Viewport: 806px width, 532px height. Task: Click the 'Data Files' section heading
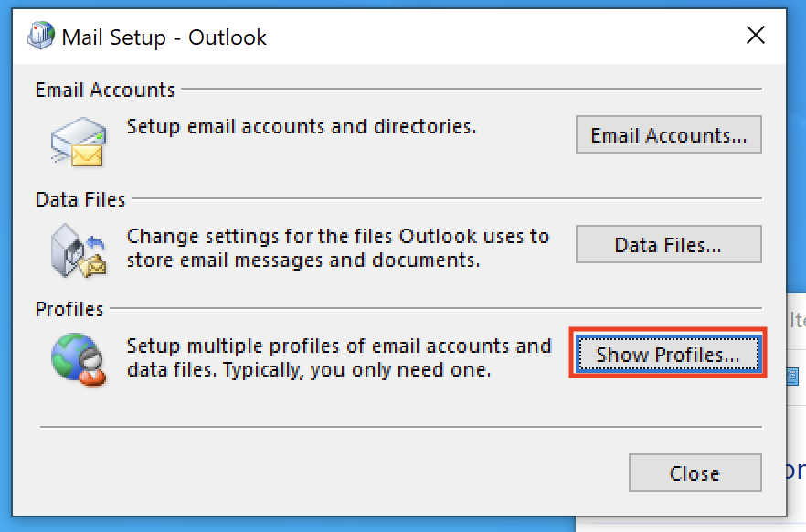(x=80, y=199)
